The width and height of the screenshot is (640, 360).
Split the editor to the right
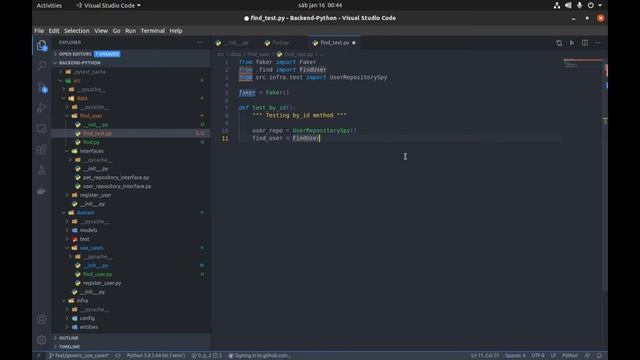(x=585, y=43)
